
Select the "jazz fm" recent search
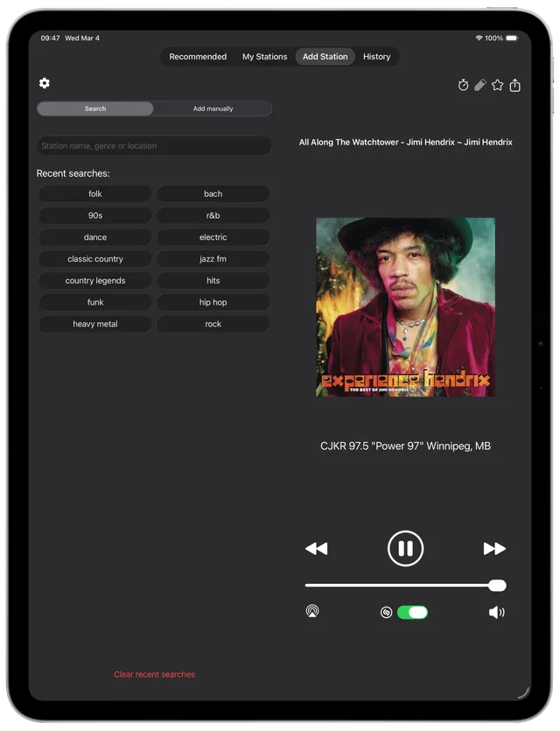pos(213,259)
